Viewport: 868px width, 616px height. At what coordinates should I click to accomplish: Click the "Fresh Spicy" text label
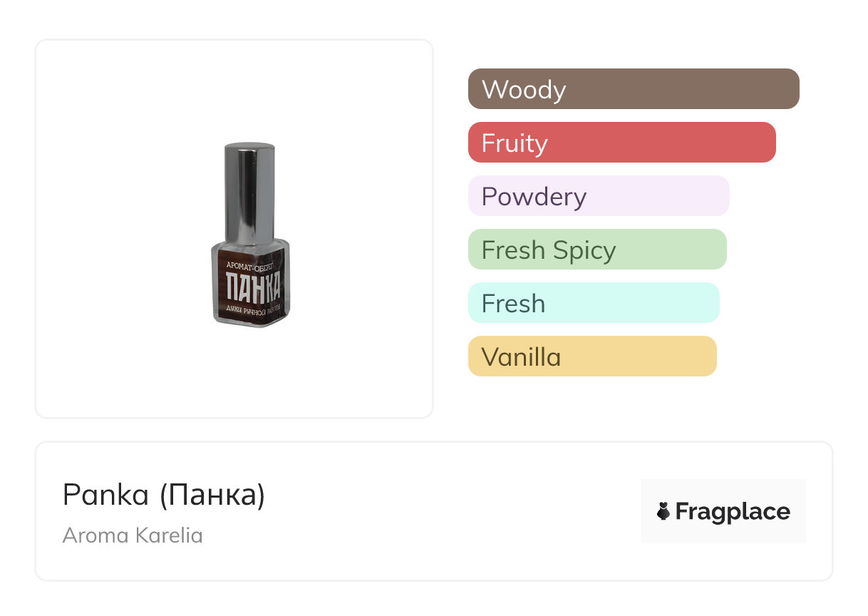(x=549, y=250)
